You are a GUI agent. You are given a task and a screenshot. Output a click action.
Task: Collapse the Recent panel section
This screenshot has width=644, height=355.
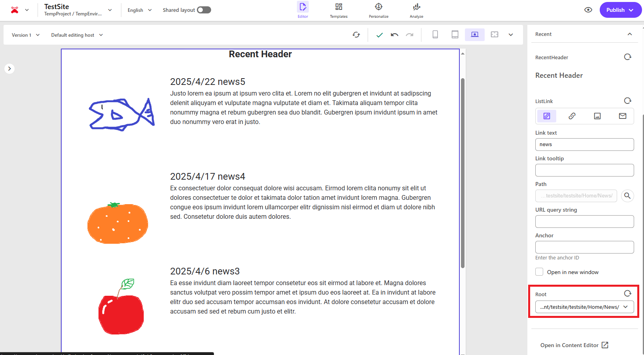coord(630,34)
